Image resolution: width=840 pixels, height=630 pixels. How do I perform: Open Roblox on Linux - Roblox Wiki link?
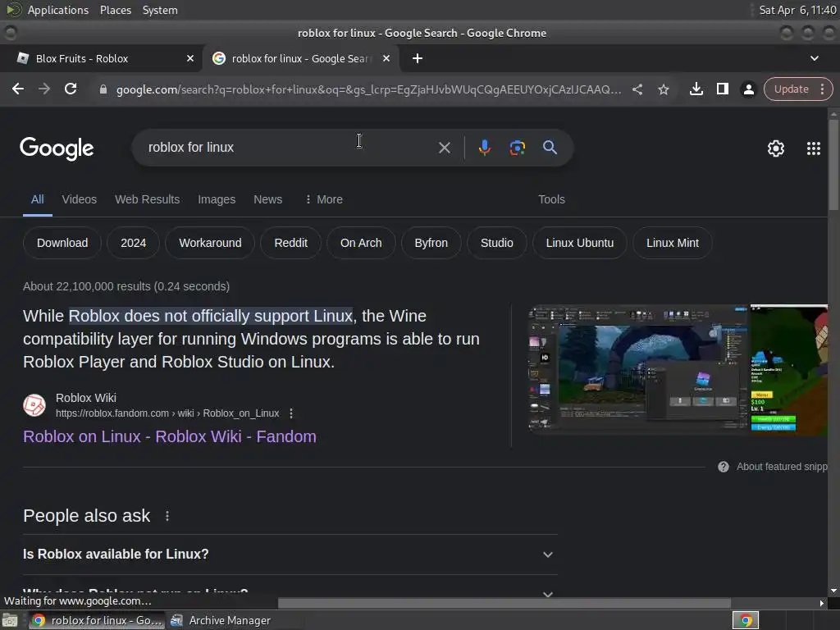tap(169, 436)
